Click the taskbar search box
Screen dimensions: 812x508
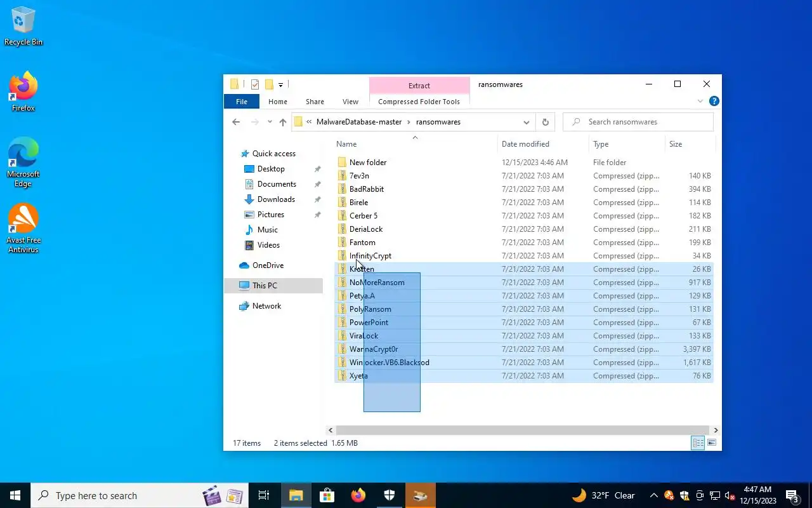139,495
